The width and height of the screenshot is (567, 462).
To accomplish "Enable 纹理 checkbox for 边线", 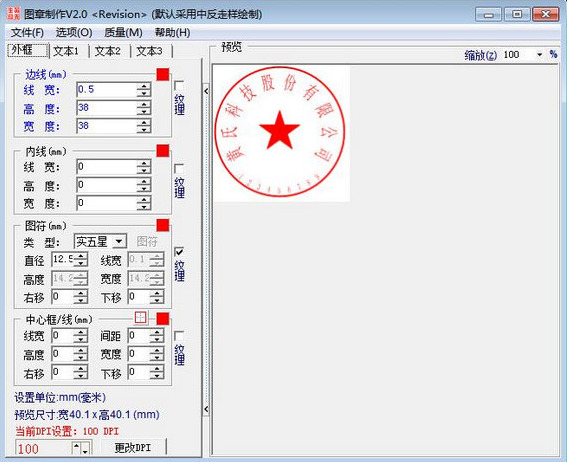I will tap(179, 86).
